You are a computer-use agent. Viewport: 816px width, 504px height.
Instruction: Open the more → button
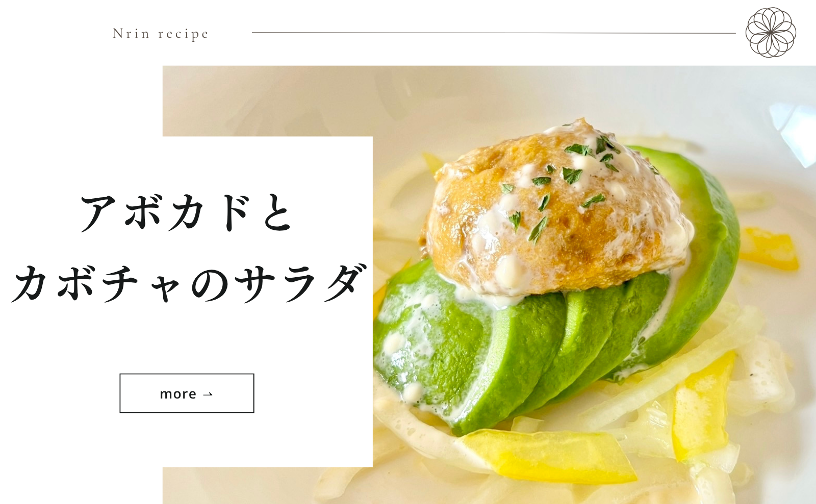click(x=187, y=393)
